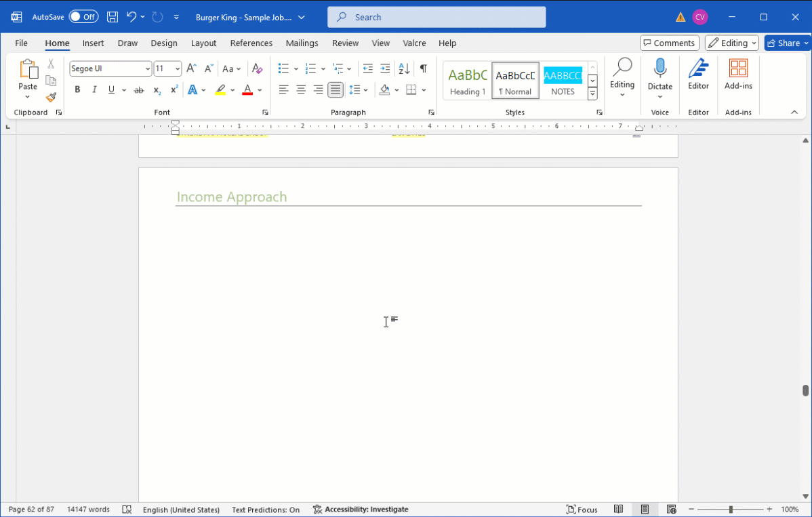Toggle Focus mode in status bar
The height and width of the screenshot is (517, 812).
pos(582,510)
